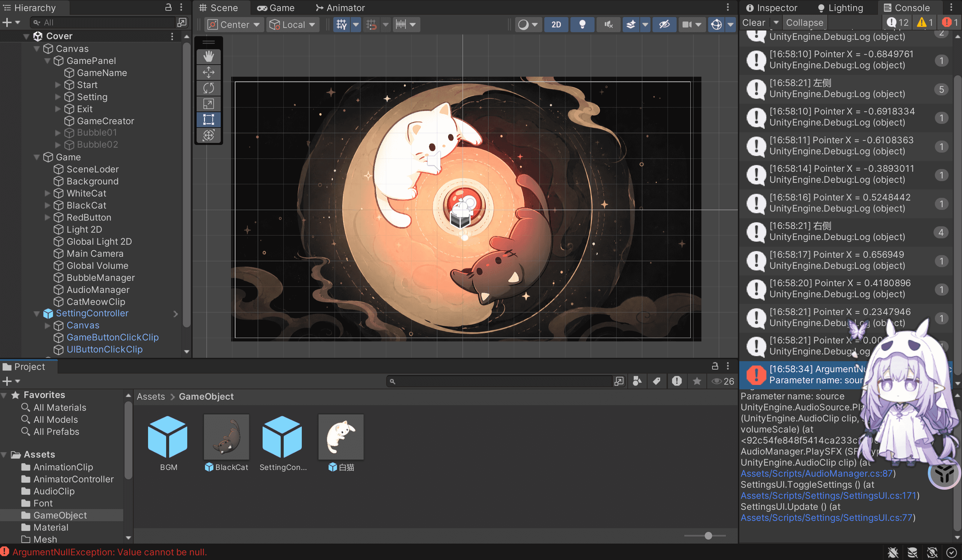This screenshot has height=560, width=962.
Task: Open the Scene draw mode dropdown
Action: (x=528, y=25)
